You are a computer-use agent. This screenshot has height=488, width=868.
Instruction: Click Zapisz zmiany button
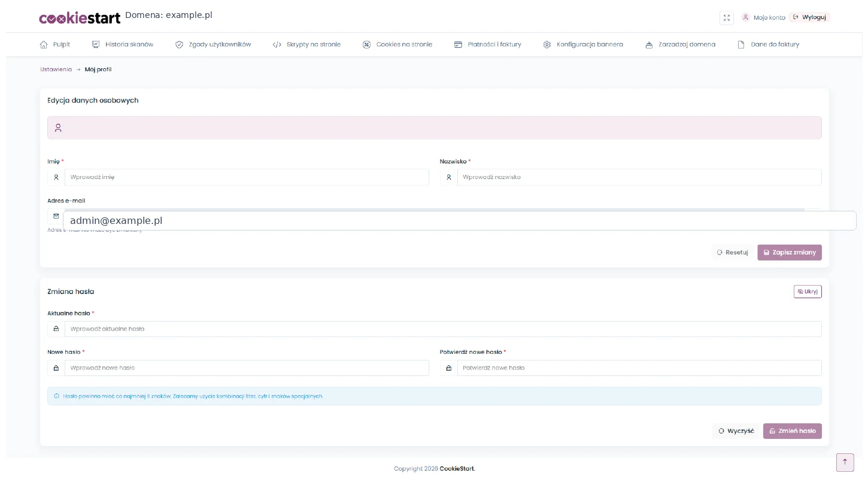(790, 252)
